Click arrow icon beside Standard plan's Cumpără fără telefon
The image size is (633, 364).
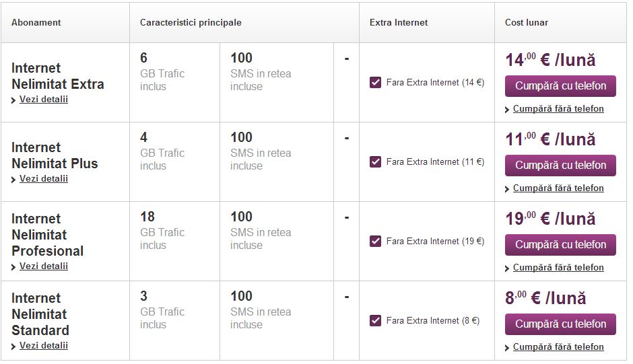click(x=507, y=348)
